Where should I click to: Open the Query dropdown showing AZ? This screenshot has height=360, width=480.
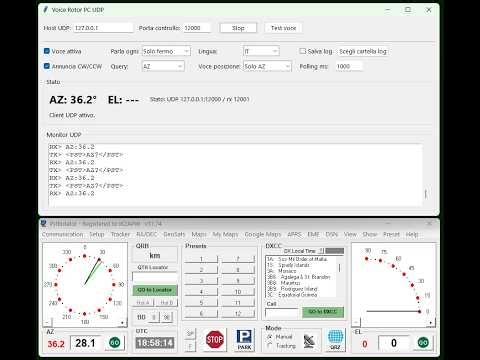[163, 66]
